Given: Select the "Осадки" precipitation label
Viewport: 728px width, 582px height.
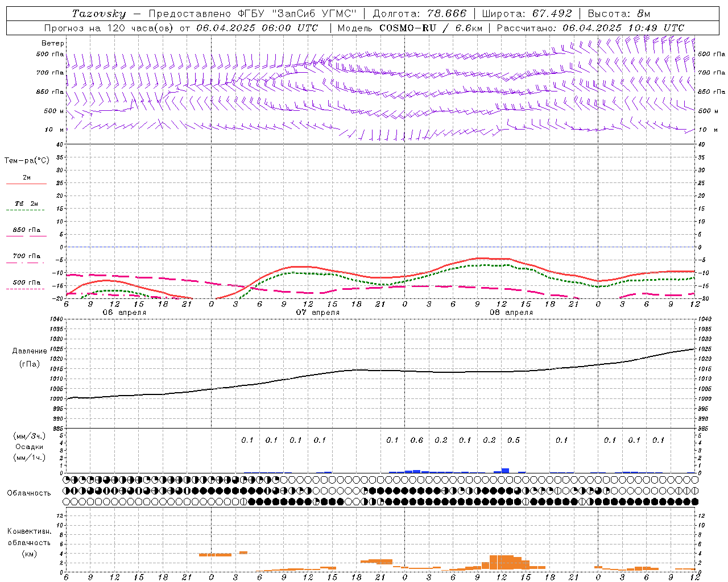Looking at the screenshot, I should tap(30, 447).
